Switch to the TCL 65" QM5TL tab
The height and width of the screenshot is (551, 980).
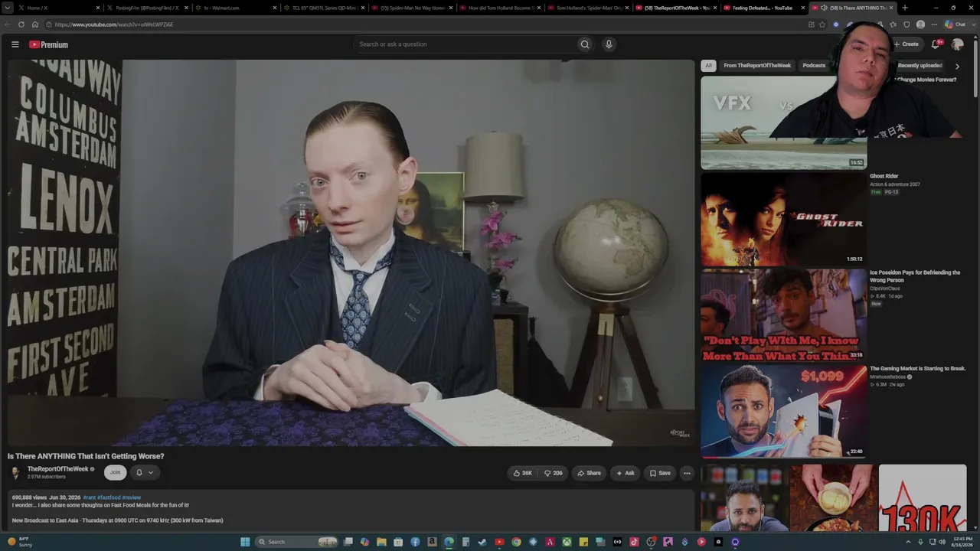[x=324, y=8]
